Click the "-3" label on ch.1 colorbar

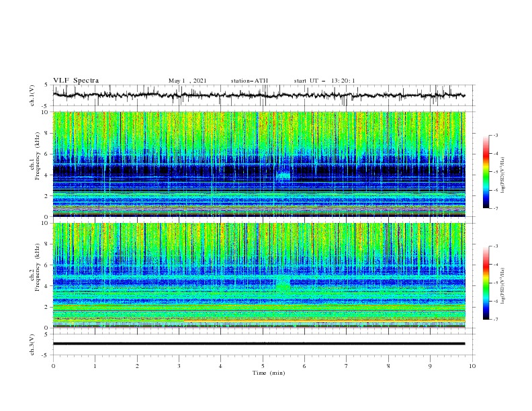click(x=495, y=135)
